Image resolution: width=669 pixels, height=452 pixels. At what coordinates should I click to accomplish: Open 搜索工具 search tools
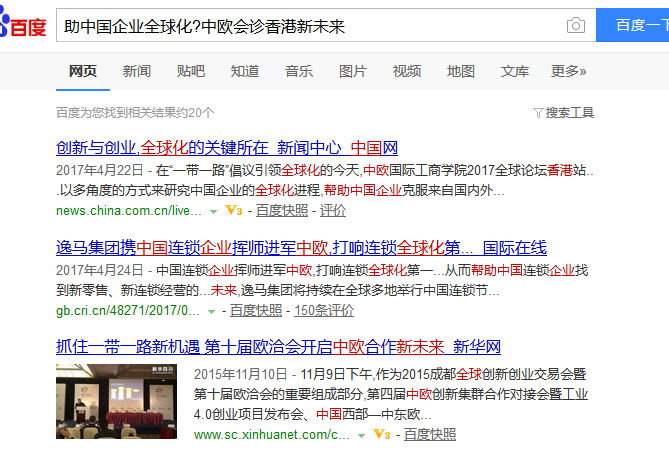[x=570, y=113]
